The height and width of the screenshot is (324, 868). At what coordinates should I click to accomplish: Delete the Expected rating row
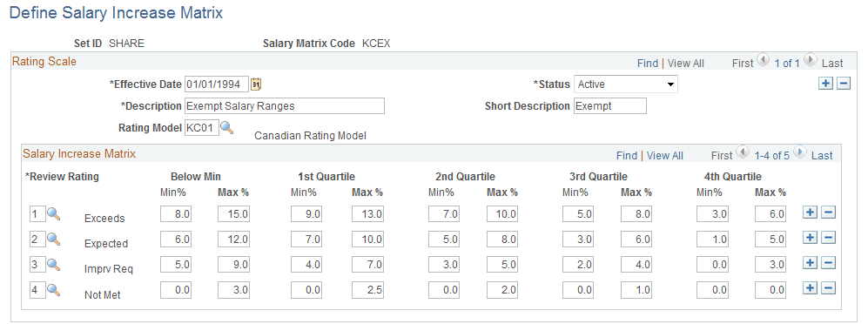[828, 238]
